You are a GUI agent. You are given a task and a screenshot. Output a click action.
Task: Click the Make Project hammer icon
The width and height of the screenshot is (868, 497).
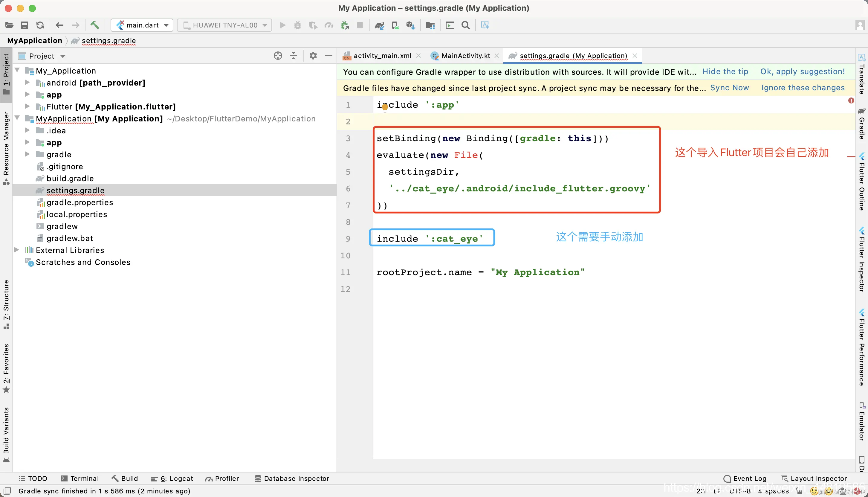click(94, 25)
